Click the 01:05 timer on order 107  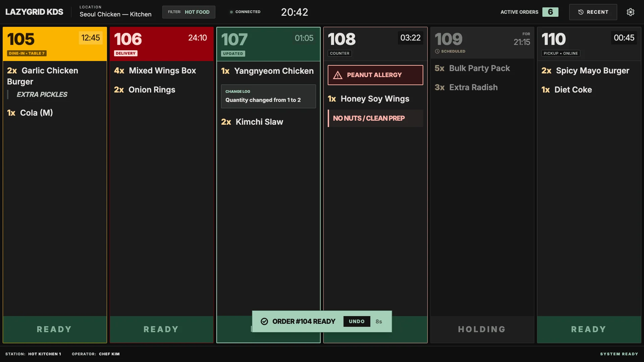pyautogui.click(x=304, y=38)
